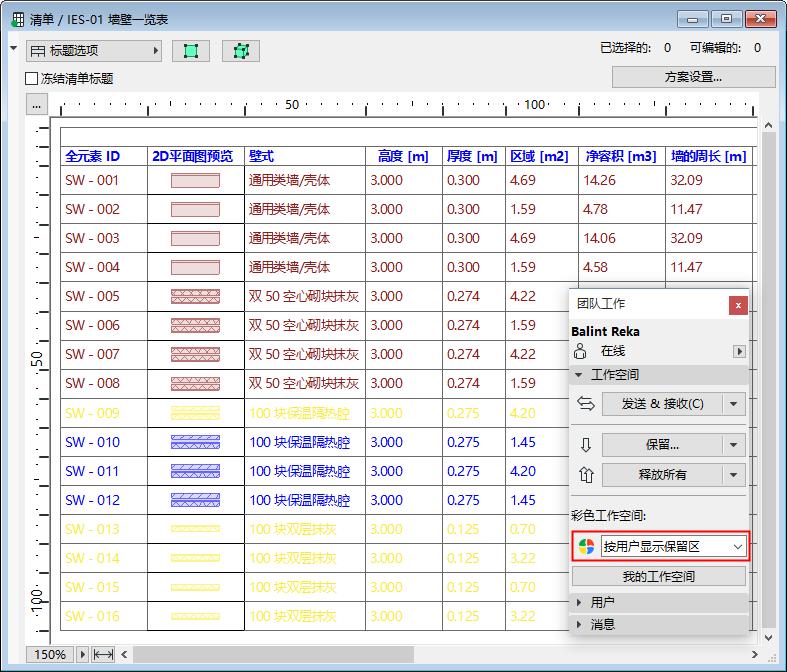Click the 我的工作空间 button
Image resolution: width=787 pixels, height=672 pixels.
(x=659, y=577)
